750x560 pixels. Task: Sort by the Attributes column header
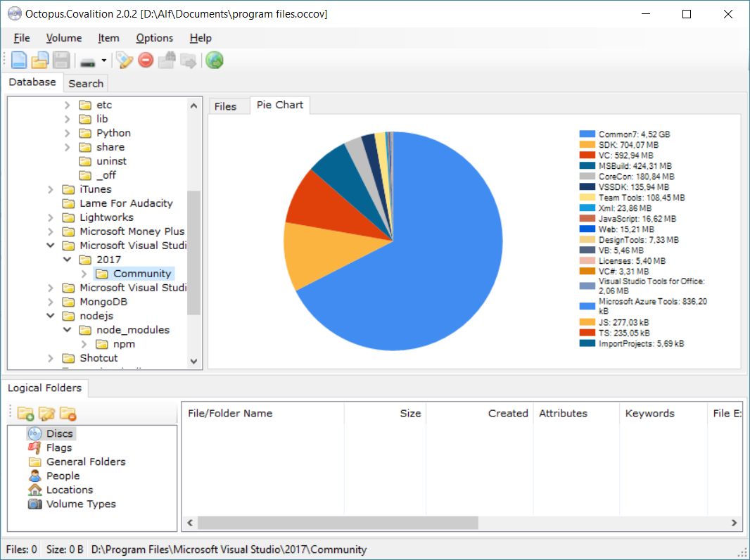[x=576, y=413]
